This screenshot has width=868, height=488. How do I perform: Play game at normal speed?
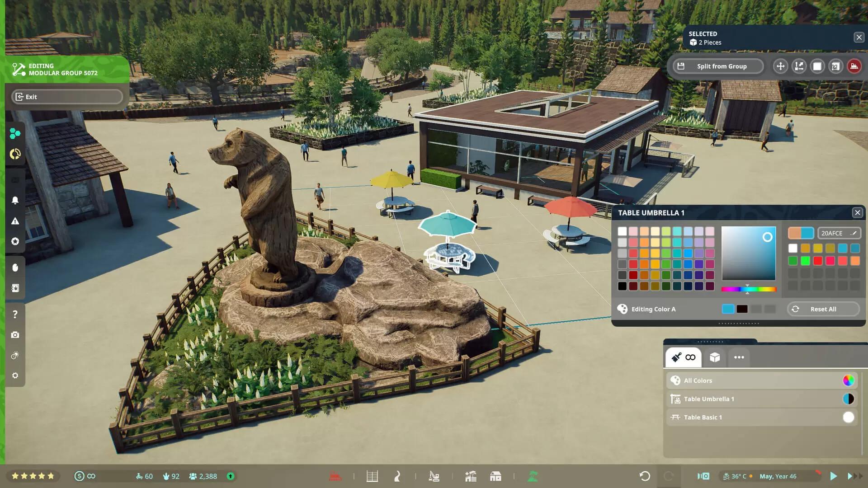click(833, 476)
